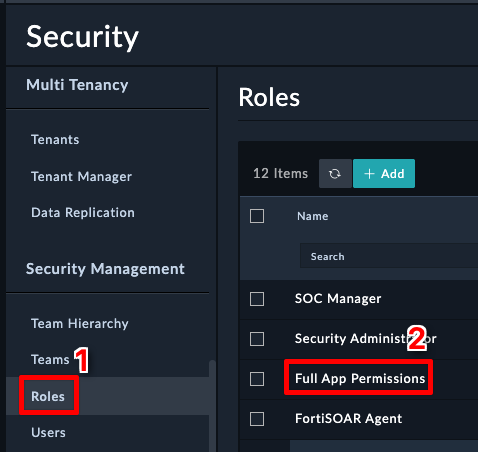Open Team Hierarchy section
478x452 pixels.
tap(80, 324)
